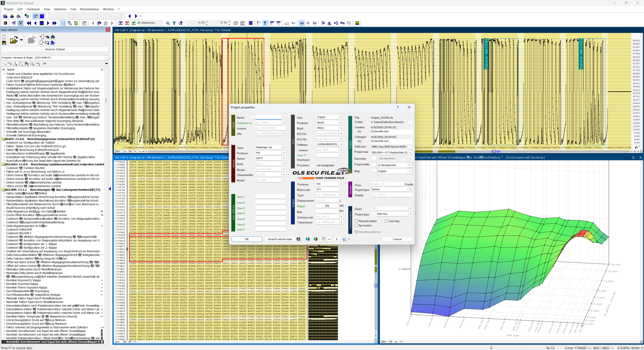Open the Miscellaneous menu
644x350 pixels.
point(89,9)
